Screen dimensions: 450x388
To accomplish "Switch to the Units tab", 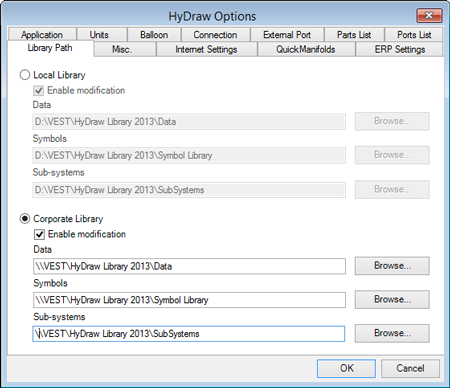I will [x=102, y=35].
